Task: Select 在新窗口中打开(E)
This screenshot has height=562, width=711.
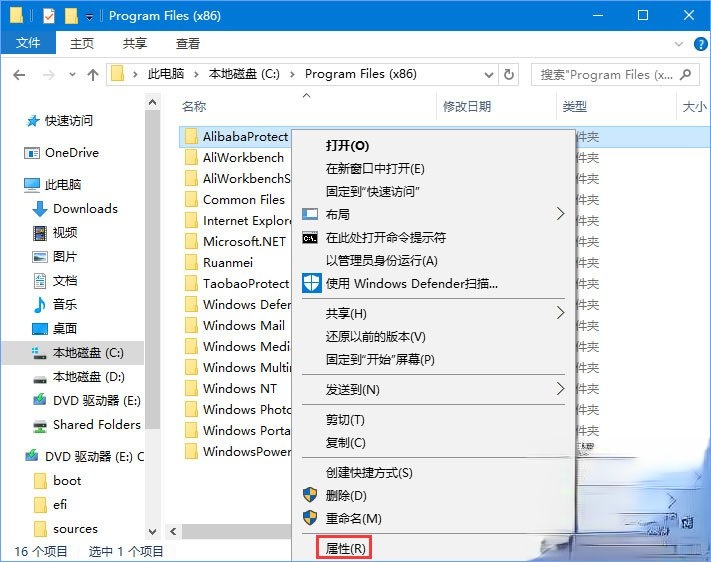Action: tap(375, 169)
